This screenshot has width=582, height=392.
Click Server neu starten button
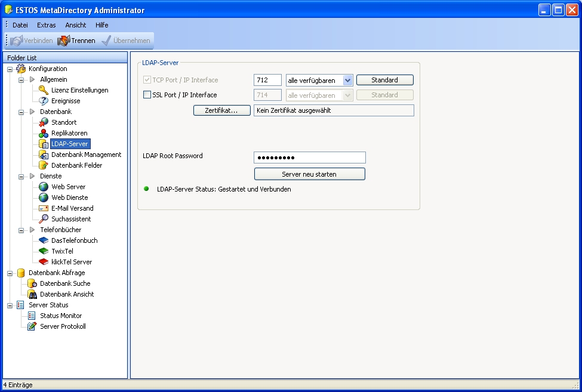310,174
